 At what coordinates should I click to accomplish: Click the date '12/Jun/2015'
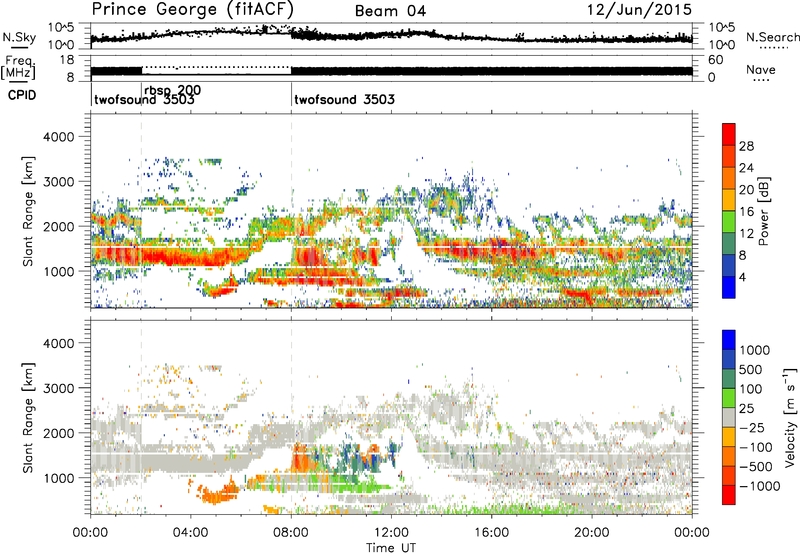pos(639,9)
